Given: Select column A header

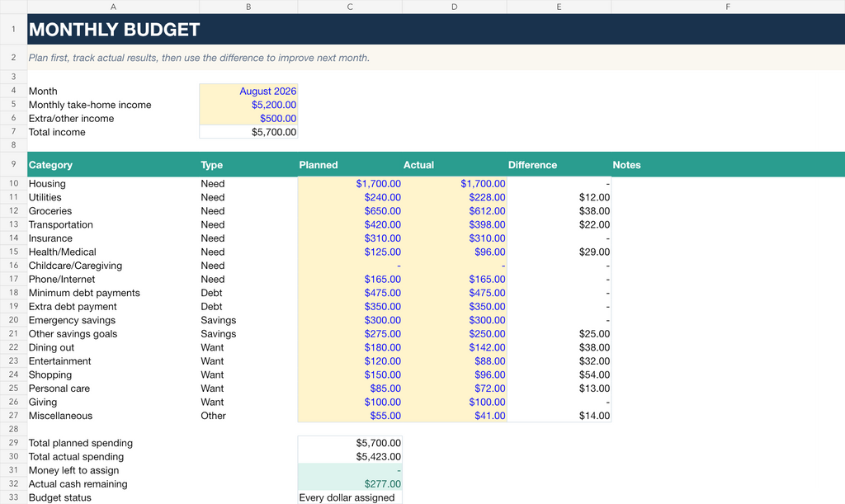Looking at the screenshot, I should pos(113,7).
